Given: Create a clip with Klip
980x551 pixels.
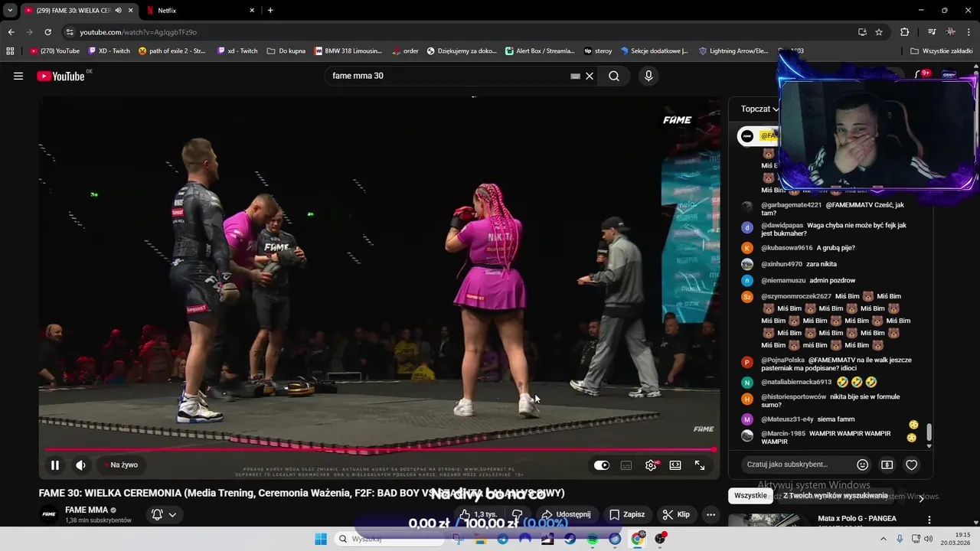Looking at the screenshot, I should coord(676,514).
